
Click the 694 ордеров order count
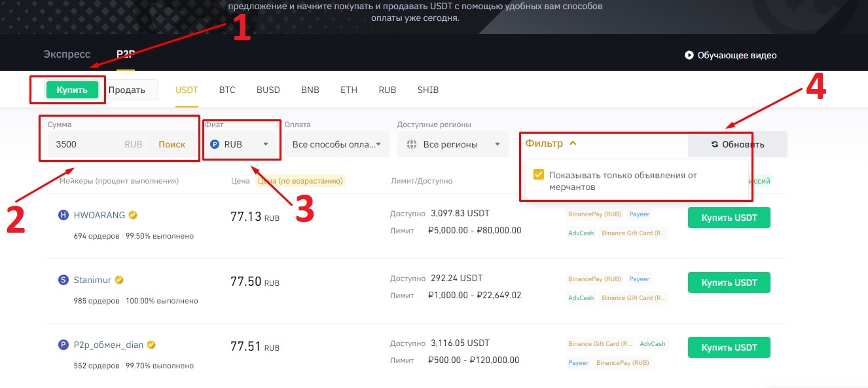(x=96, y=236)
